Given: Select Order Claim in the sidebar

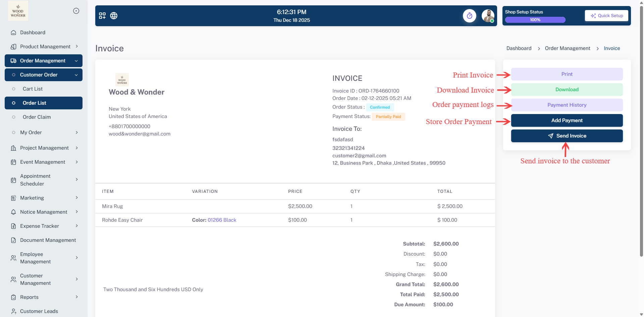Looking at the screenshot, I should [x=37, y=117].
